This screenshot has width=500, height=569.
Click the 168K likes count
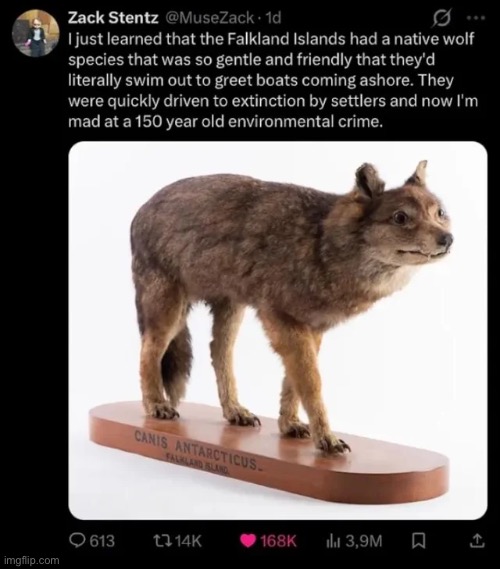(278, 541)
